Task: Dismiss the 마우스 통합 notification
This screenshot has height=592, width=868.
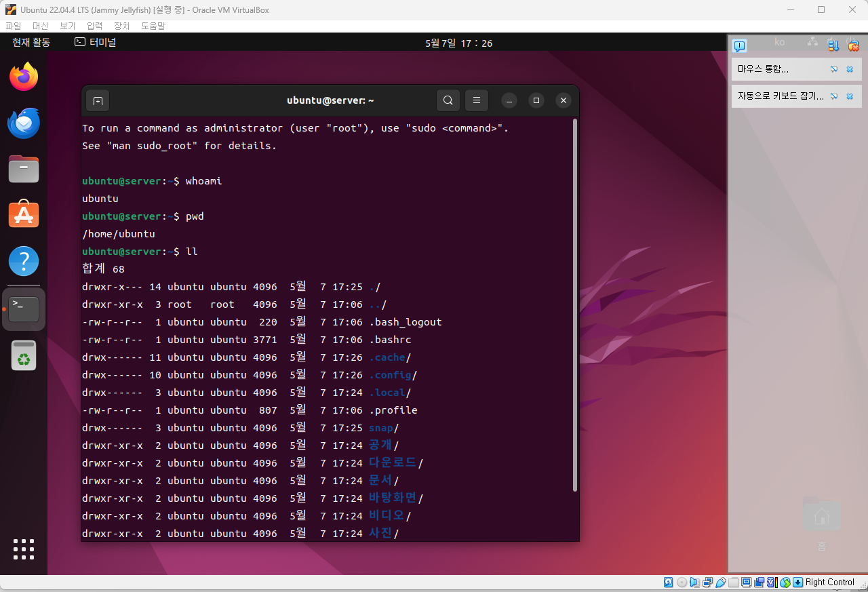Action: click(x=850, y=69)
